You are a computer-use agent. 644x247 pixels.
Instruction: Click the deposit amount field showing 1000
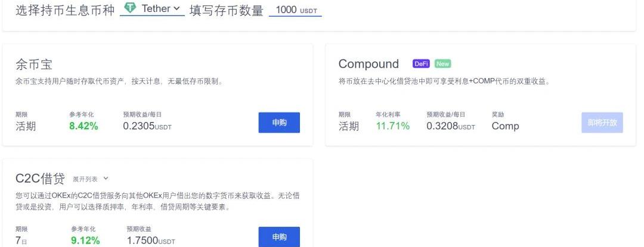pyautogui.click(x=295, y=10)
